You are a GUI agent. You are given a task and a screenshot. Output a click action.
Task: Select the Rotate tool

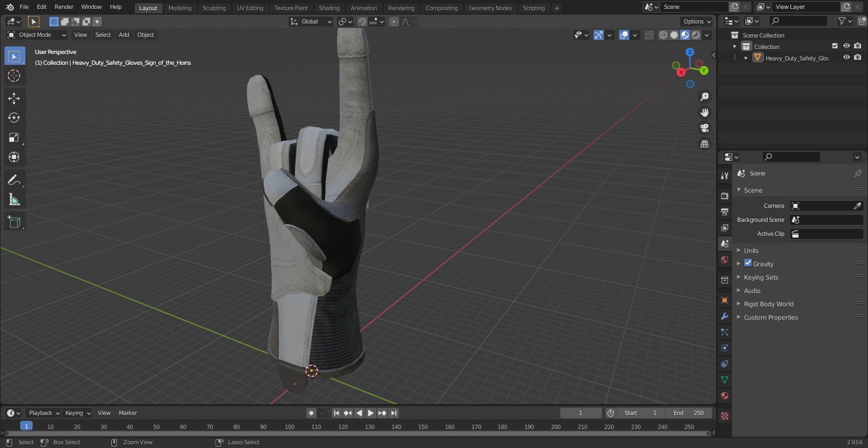click(x=14, y=118)
